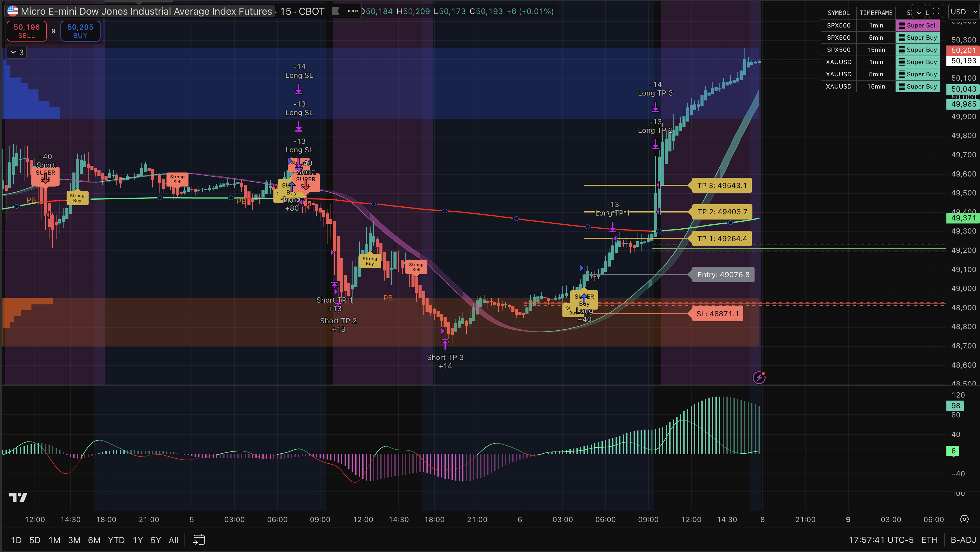Open the USD currency dropdown

point(963,12)
